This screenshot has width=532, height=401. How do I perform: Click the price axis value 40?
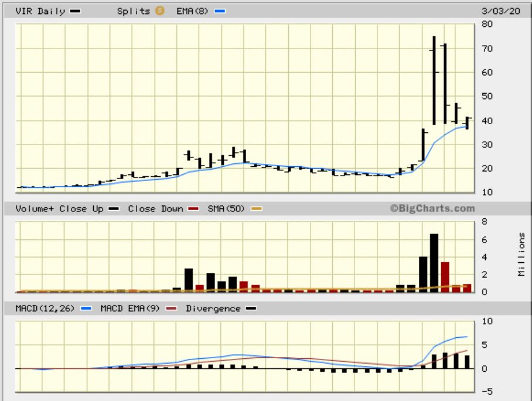[487, 121]
